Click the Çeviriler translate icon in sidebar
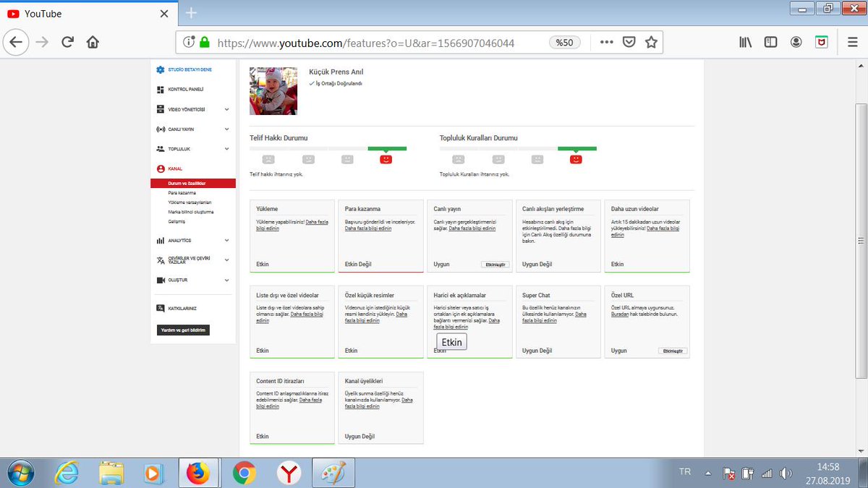This screenshot has height=488, width=868. [161, 260]
